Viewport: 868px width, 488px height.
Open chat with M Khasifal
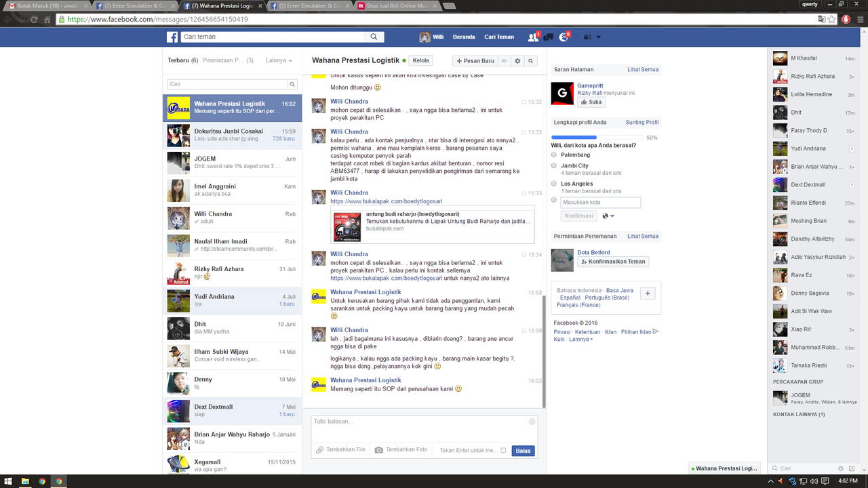(814, 58)
